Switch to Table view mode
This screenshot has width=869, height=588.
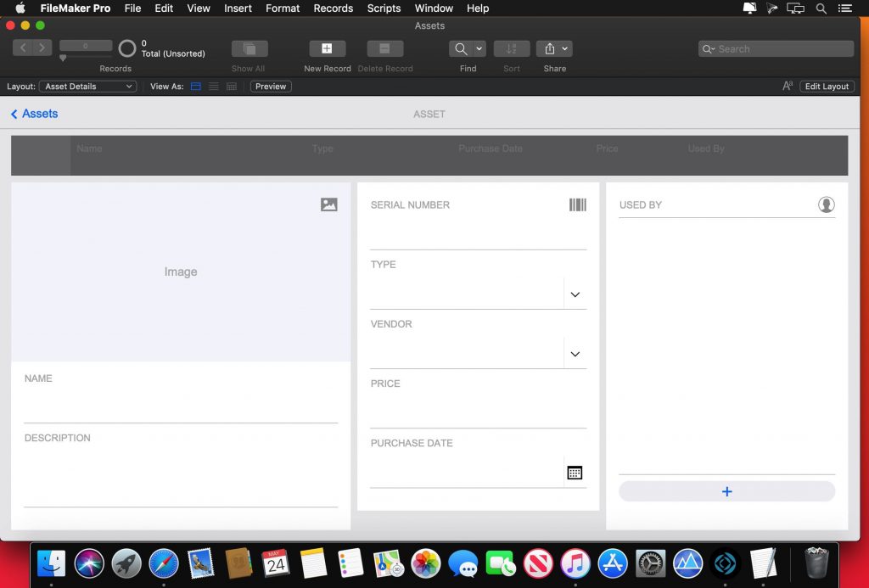click(x=231, y=86)
